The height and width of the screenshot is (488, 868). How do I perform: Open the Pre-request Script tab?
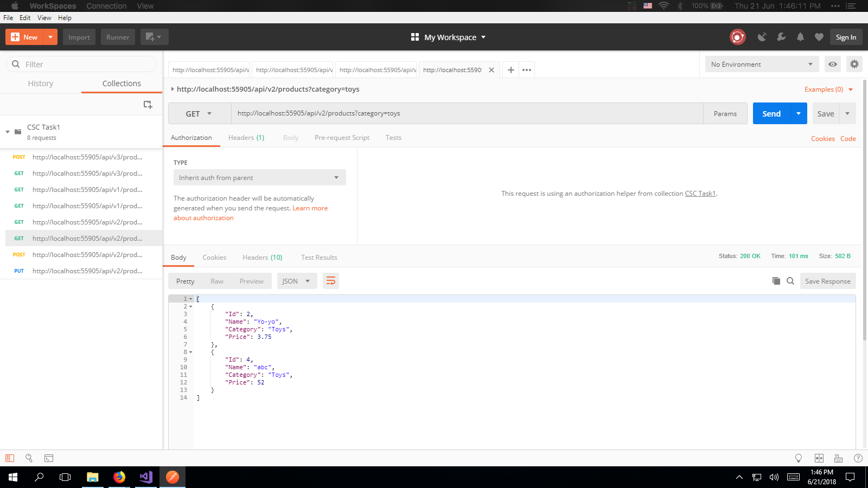pyautogui.click(x=342, y=138)
